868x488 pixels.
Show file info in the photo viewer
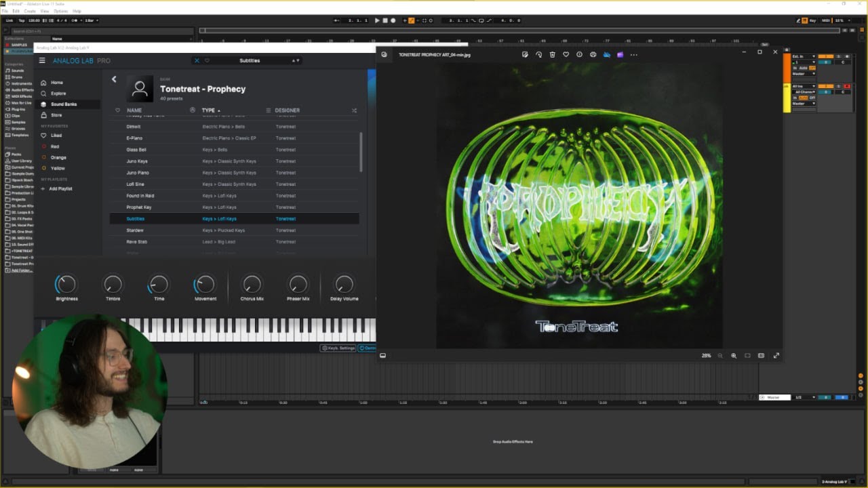579,54
